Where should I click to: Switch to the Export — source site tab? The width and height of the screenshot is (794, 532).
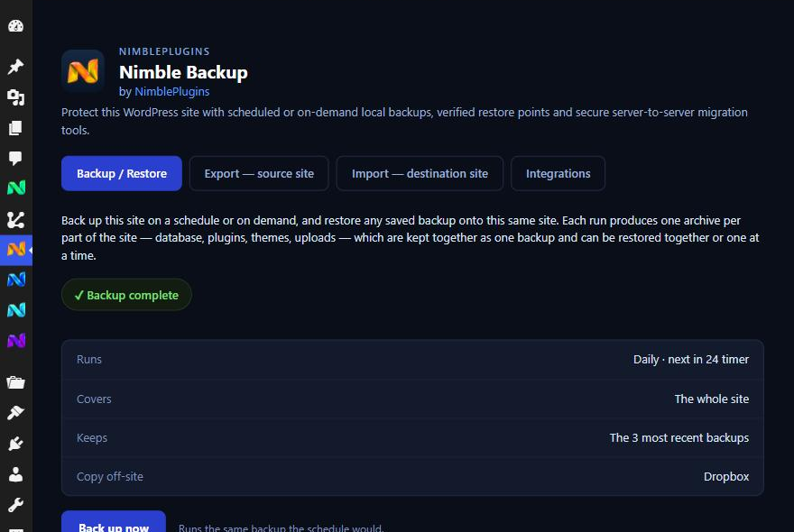[x=259, y=174]
